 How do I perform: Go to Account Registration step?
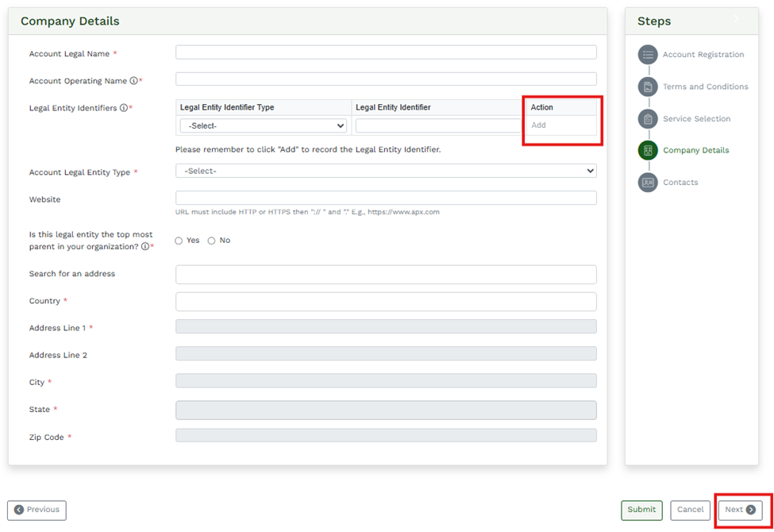pyautogui.click(x=703, y=55)
